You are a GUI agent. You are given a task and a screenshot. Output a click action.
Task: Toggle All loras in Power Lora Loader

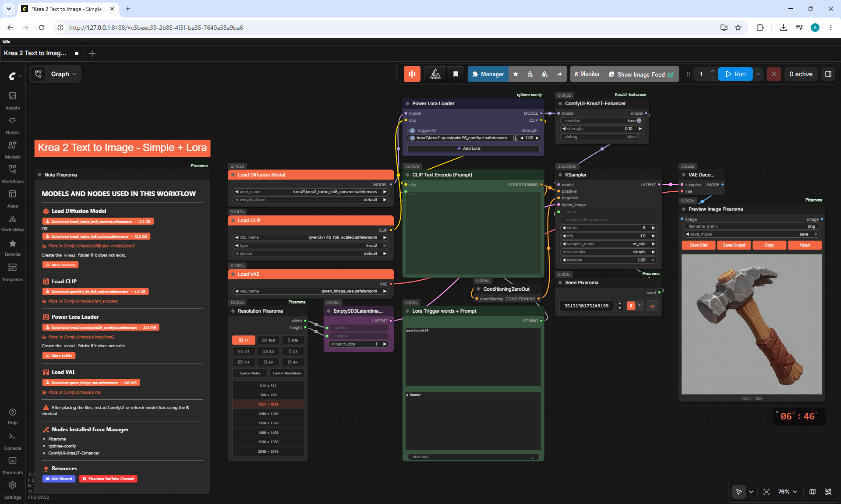coord(411,130)
